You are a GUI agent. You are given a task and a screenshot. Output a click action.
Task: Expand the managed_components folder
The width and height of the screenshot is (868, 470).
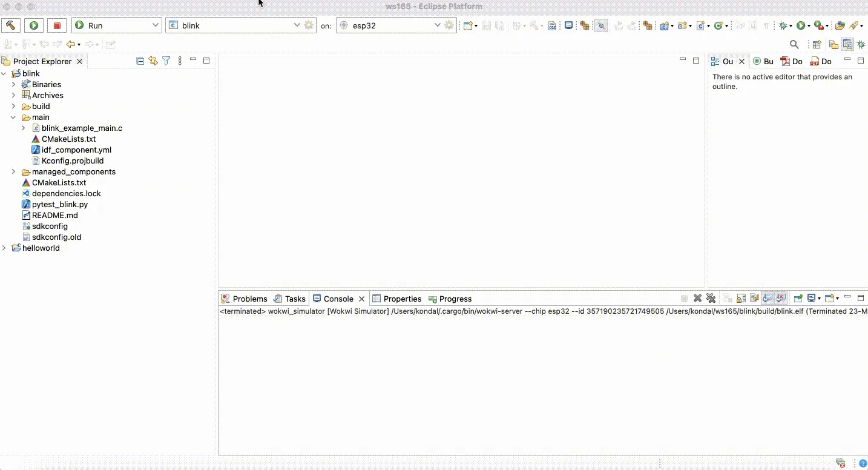point(13,172)
